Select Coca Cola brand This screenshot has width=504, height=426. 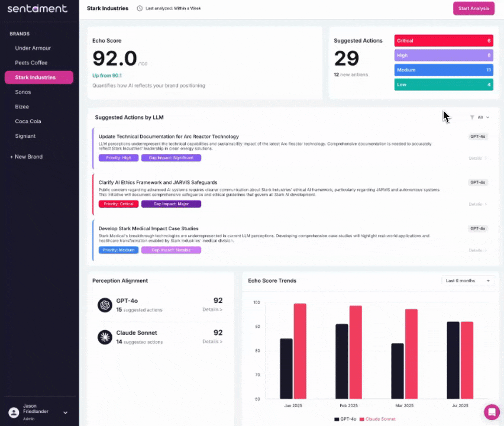point(28,121)
